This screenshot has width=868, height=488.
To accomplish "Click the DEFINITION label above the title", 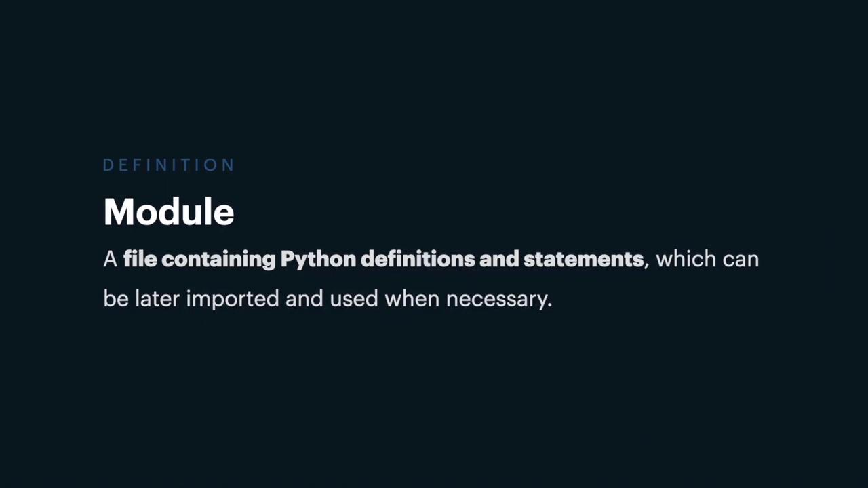I will click(168, 165).
